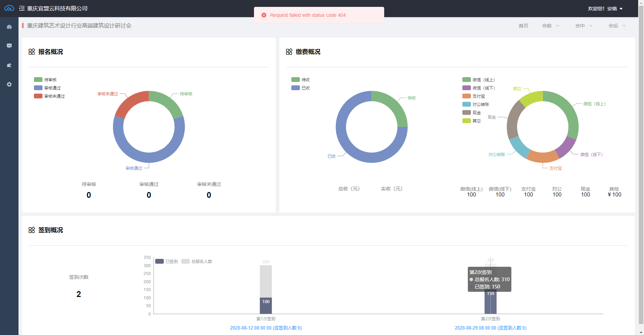
Task: Open the 会后 menu
Action: point(617,26)
